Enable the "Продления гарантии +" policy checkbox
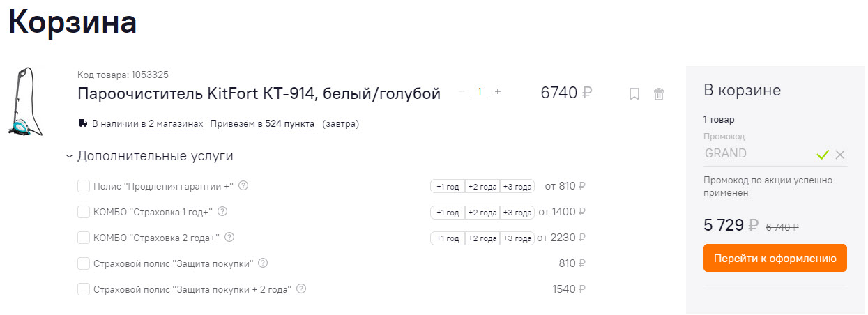The image size is (868, 315). (84, 186)
